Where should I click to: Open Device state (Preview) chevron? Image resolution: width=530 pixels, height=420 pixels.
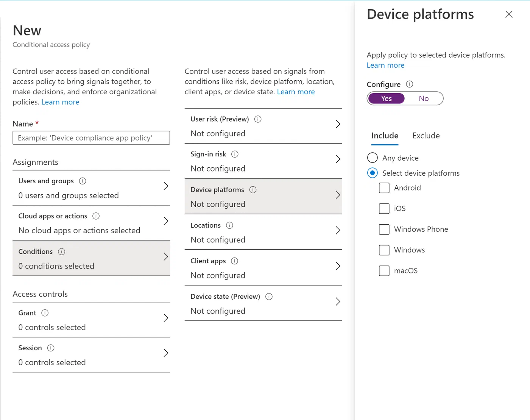coord(338,301)
